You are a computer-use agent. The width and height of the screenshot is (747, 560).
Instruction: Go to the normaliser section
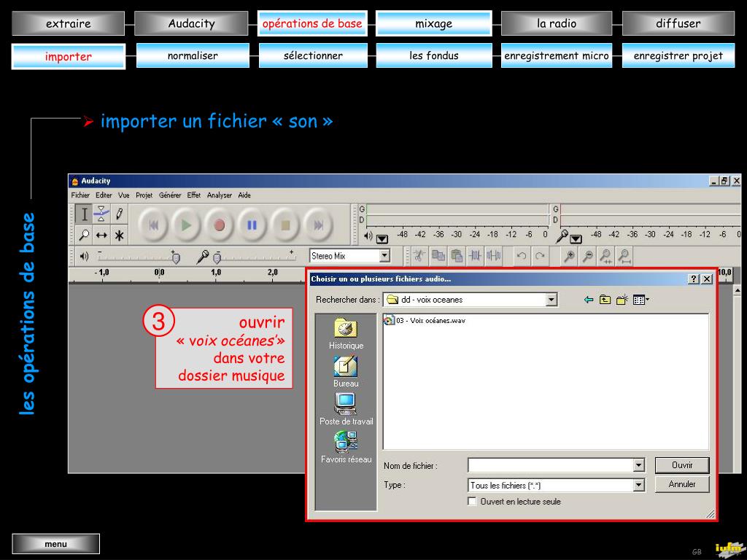click(193, 55)
